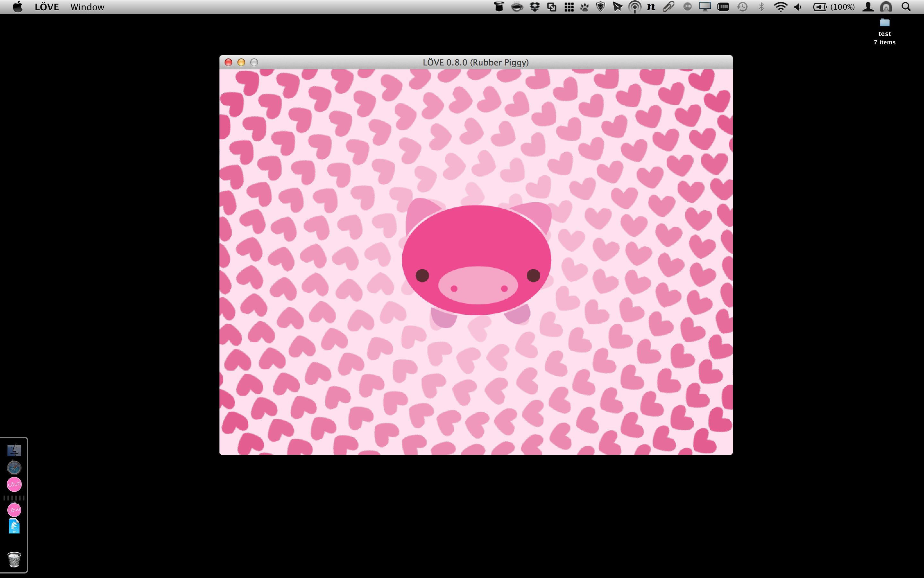
Task: Click the black arrow cursor menu bar icon
Action: tap(617, 7)
